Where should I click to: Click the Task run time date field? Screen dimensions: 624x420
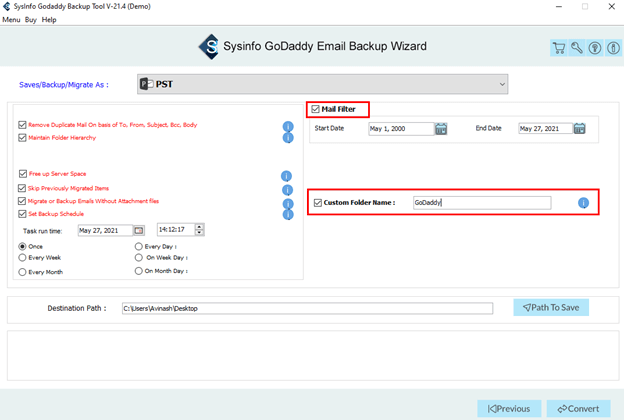(x=105, y=231)
